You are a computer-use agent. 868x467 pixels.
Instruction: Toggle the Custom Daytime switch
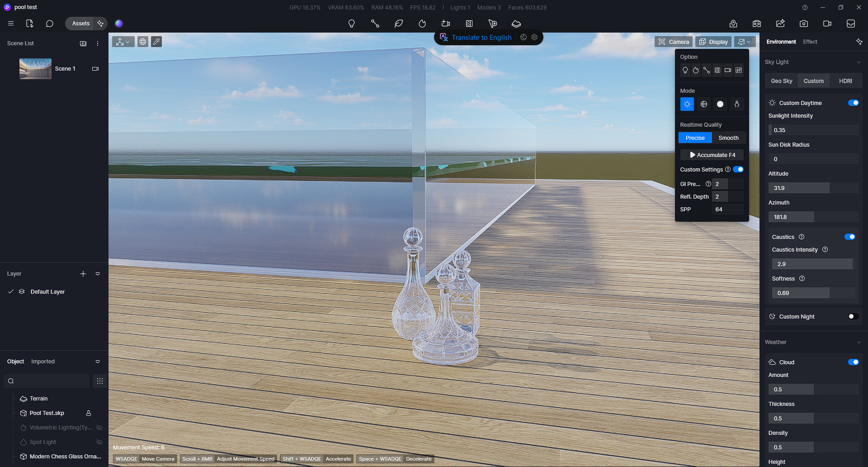coord(854,103)
